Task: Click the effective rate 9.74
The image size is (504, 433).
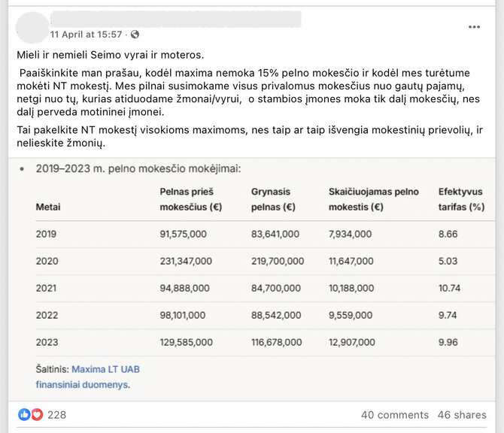Action: pyautogui.click(x=448, y=315)
